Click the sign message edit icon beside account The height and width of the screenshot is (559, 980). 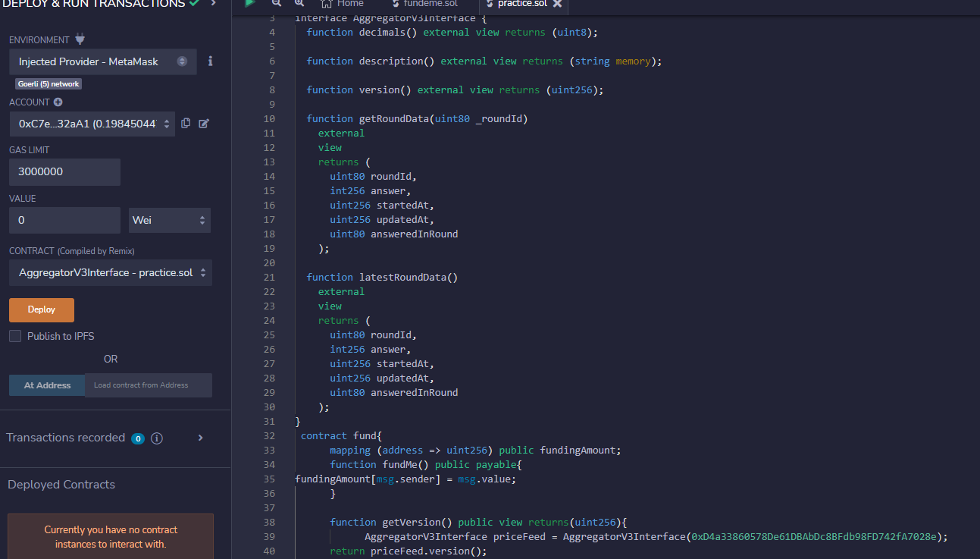tap(203, 123)
